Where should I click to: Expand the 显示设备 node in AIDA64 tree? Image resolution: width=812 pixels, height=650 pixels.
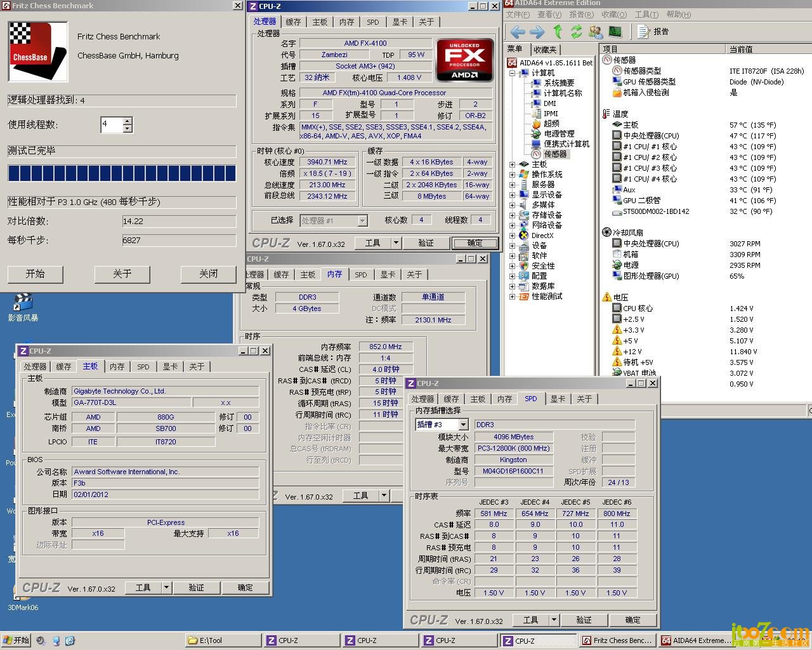pyautogui.click(x=512, y=195)
